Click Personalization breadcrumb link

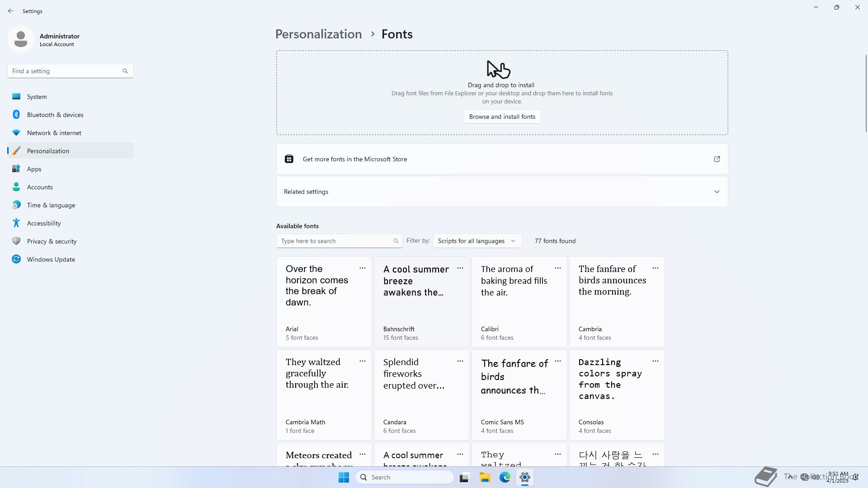[x=318, y=34]
